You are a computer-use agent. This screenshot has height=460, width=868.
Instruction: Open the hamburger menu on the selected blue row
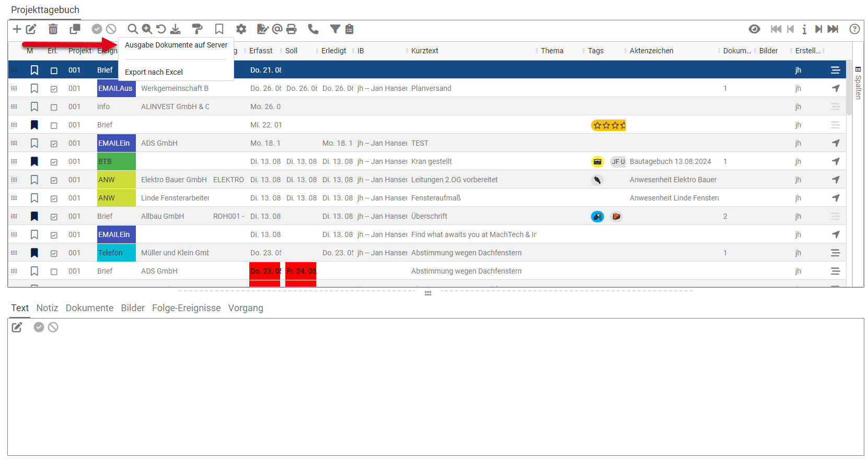click(x=835, y=70)
